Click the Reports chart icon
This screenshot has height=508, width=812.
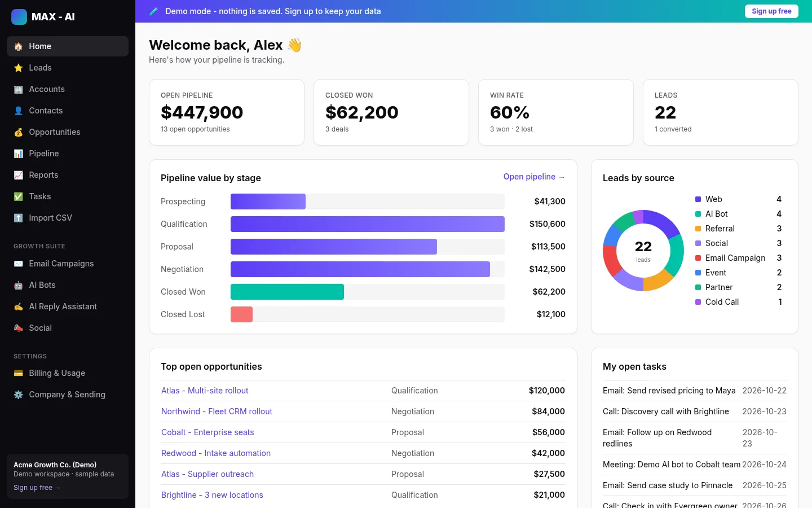pos(19,175)
